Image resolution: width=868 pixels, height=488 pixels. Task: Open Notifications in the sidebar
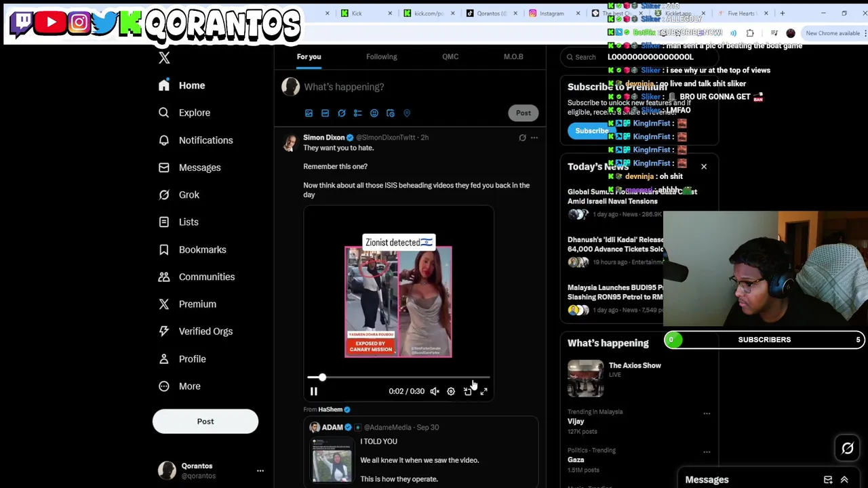click(x=195, y=140)
